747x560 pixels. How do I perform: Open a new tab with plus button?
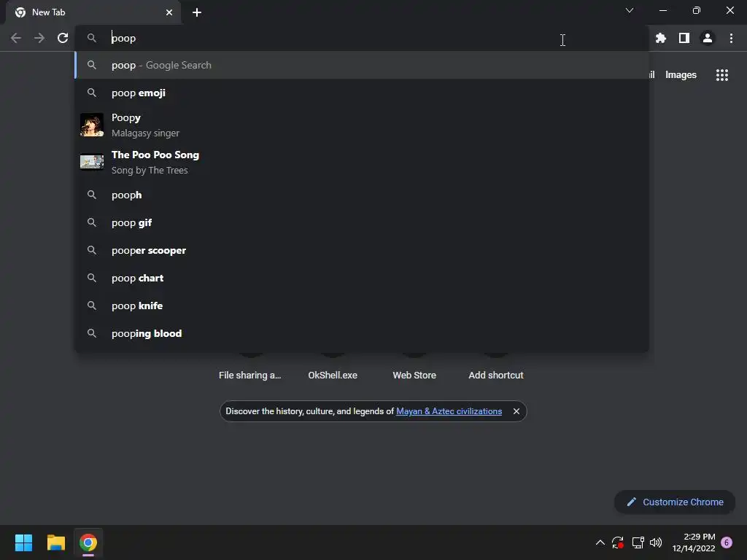coord(197,12)
